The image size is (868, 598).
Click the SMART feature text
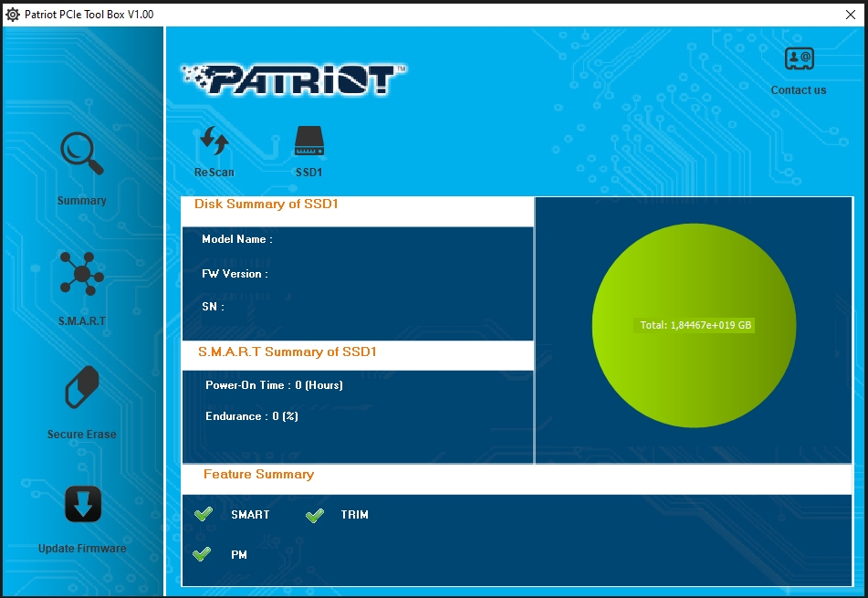pos(250,514)
